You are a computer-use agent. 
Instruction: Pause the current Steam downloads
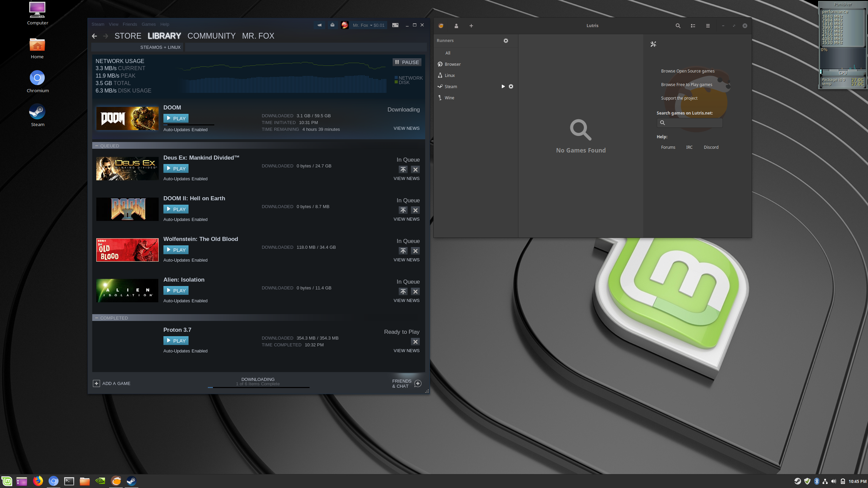[407, 62]
